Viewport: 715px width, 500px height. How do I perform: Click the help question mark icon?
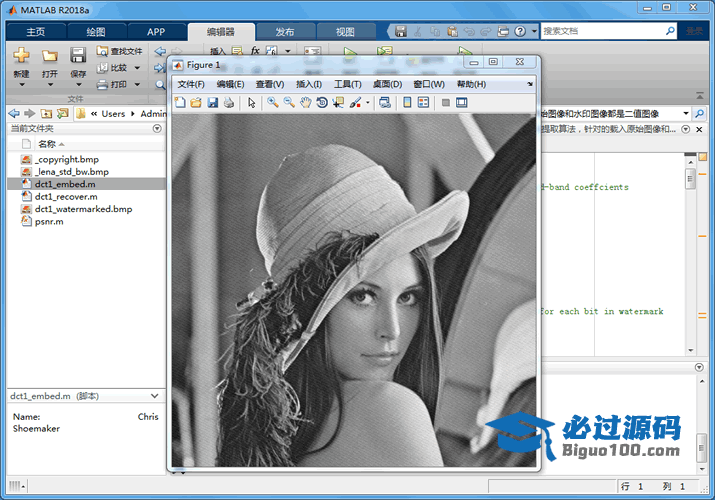click(x=520, y=31)
